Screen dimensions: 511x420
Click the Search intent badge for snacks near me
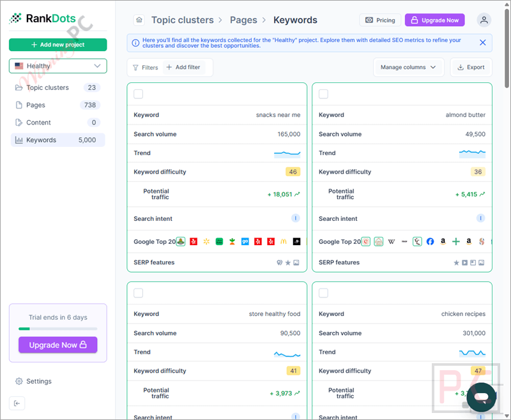click(x=295, y=218)
